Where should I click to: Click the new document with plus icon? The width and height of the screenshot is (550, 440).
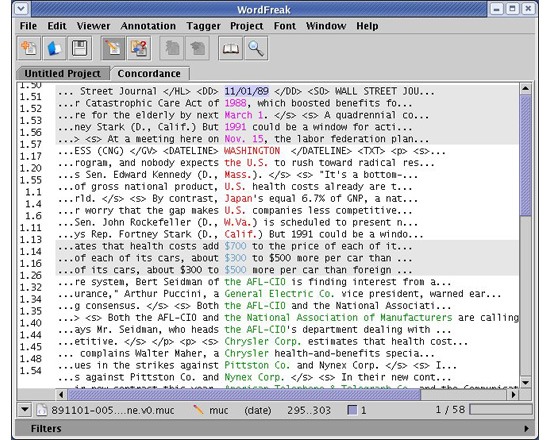29,48
